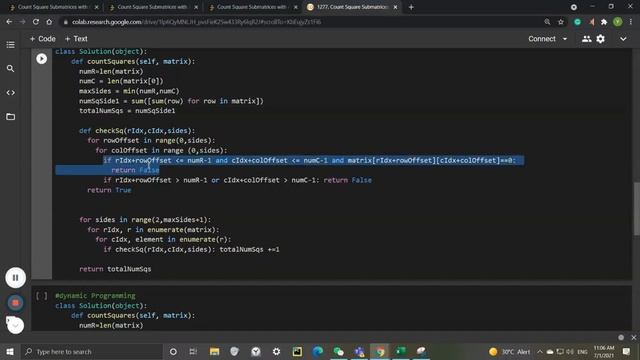Open the code snippets panel
This screenshot has width=640, height=360.
[11, 93]
